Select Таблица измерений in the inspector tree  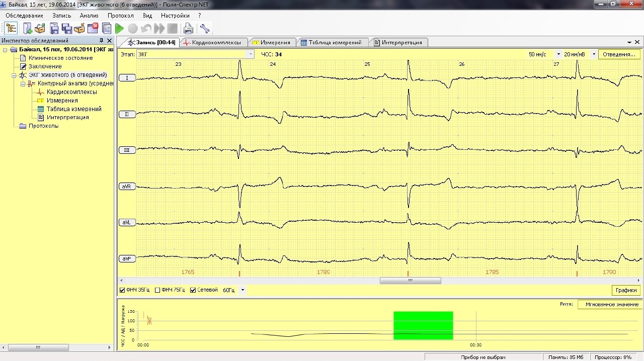74,109
